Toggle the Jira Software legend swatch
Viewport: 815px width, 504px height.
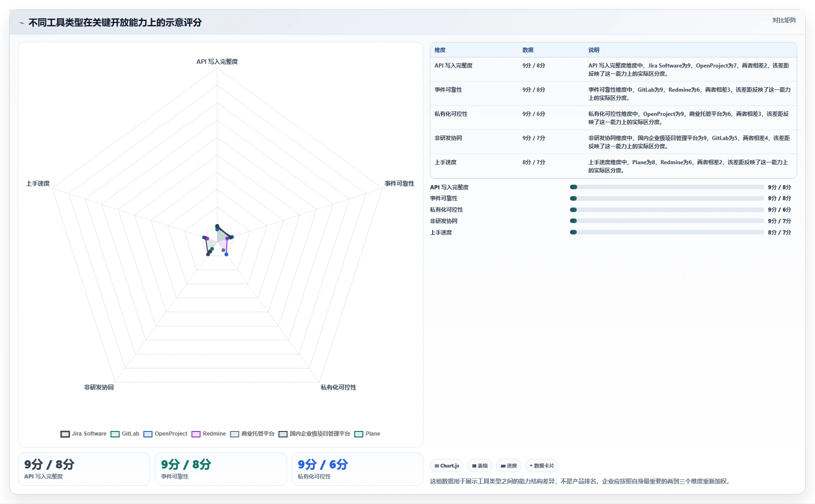[x=65, y=434]
